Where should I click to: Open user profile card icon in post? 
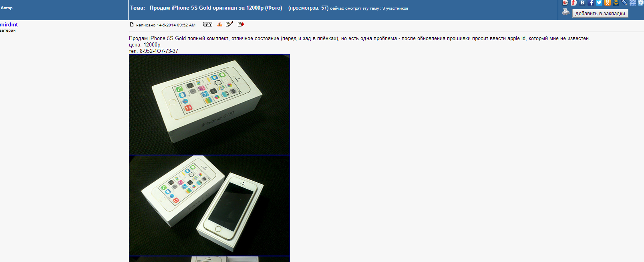pos(208,24)
